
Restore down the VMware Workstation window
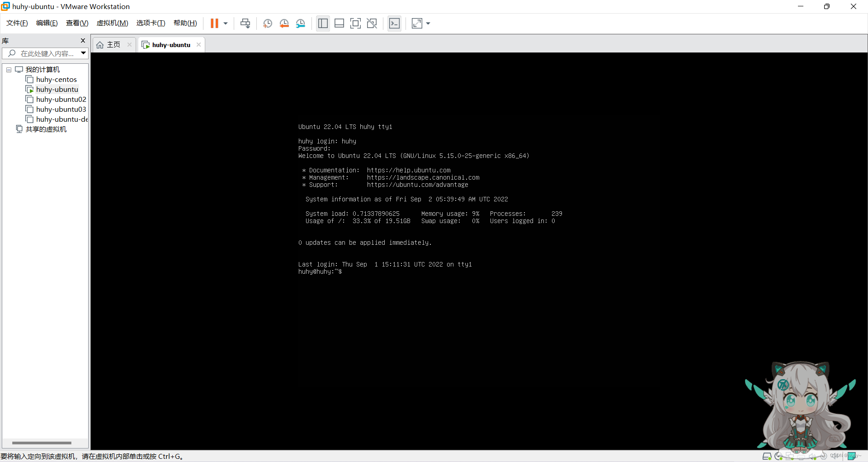pos(827,6)
